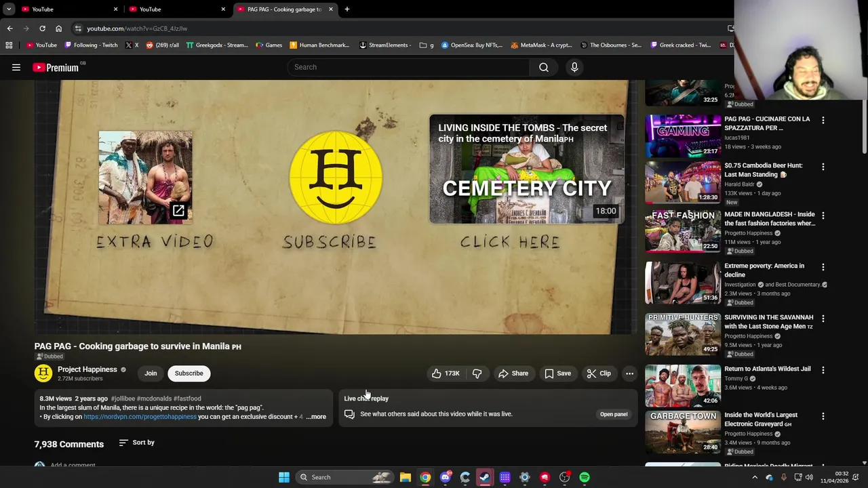This screenshot has height=488, width=868.
Task: Open Extreme poverty America in decline title
Action: pyautogui.click(x=764, y=270)
